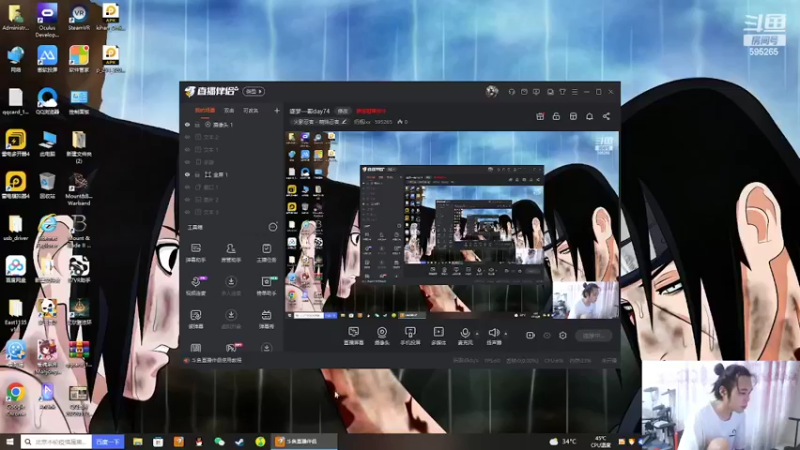Show the 文本 2 source

click(x=187, y=137)
